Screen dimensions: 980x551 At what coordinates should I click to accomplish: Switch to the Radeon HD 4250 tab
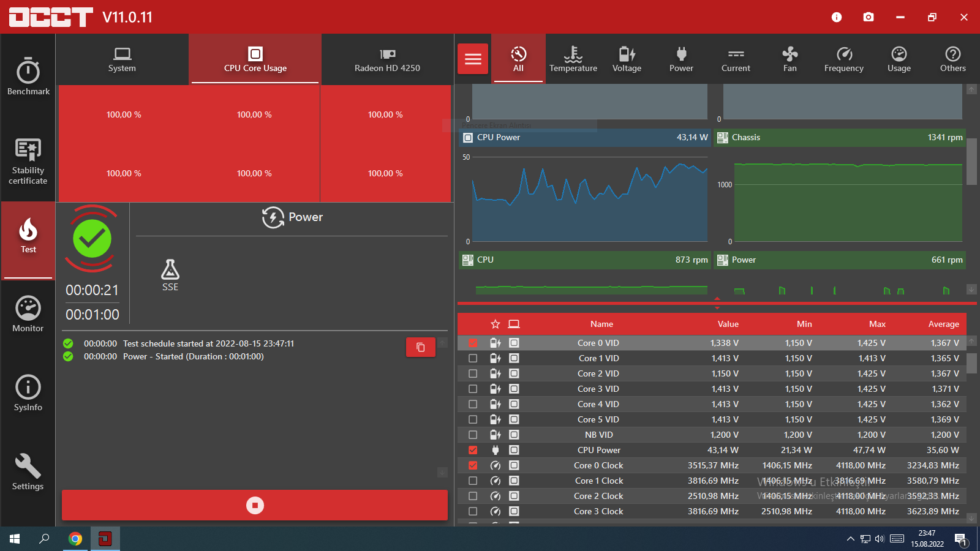point(387,59)
